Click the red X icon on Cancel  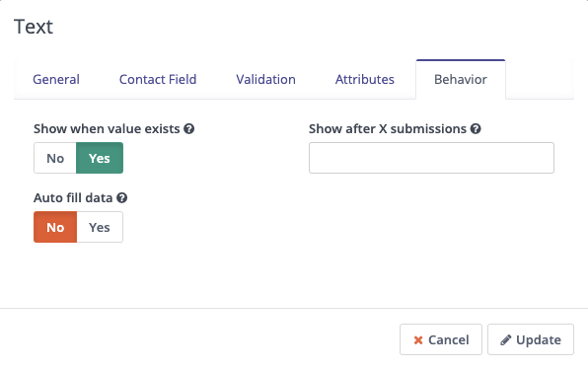(418, 340)
